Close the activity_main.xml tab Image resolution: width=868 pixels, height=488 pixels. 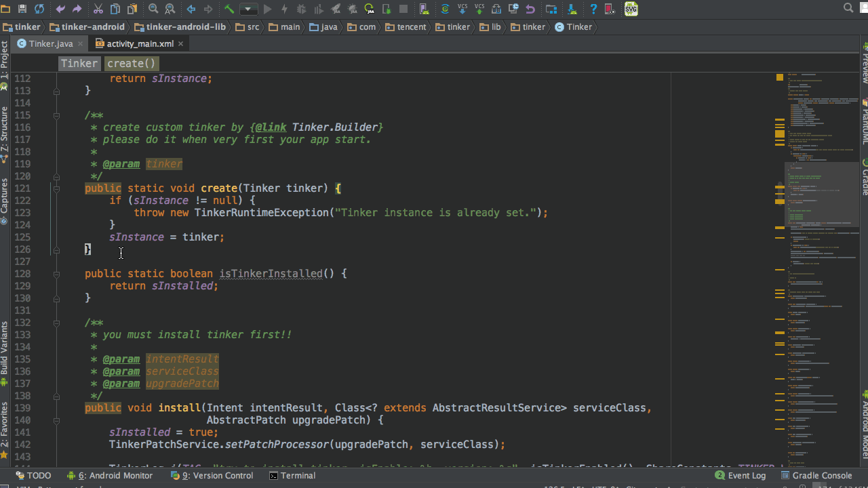181,43
